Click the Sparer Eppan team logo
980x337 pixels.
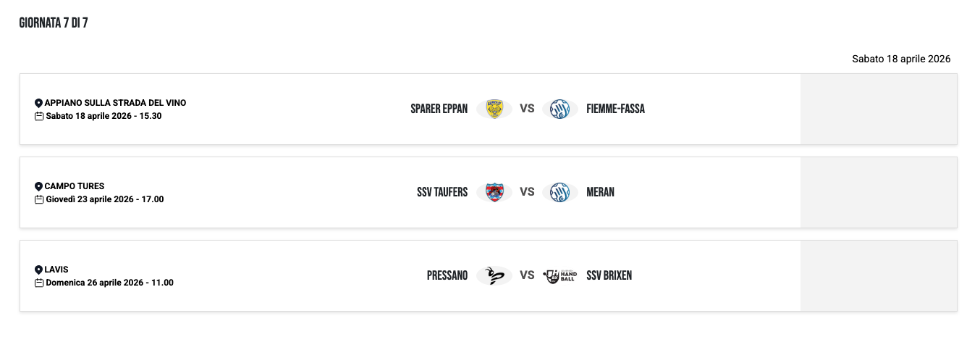click(494, 109)
